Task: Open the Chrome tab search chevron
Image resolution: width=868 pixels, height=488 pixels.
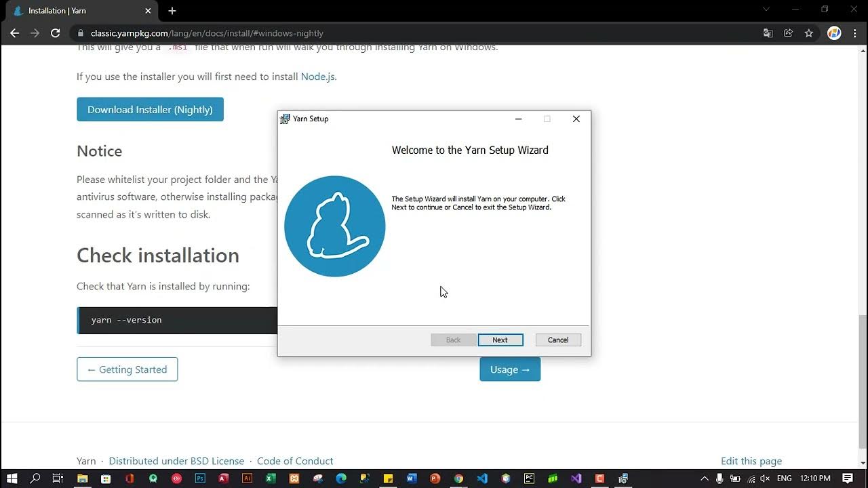Action: coord(766,9)
